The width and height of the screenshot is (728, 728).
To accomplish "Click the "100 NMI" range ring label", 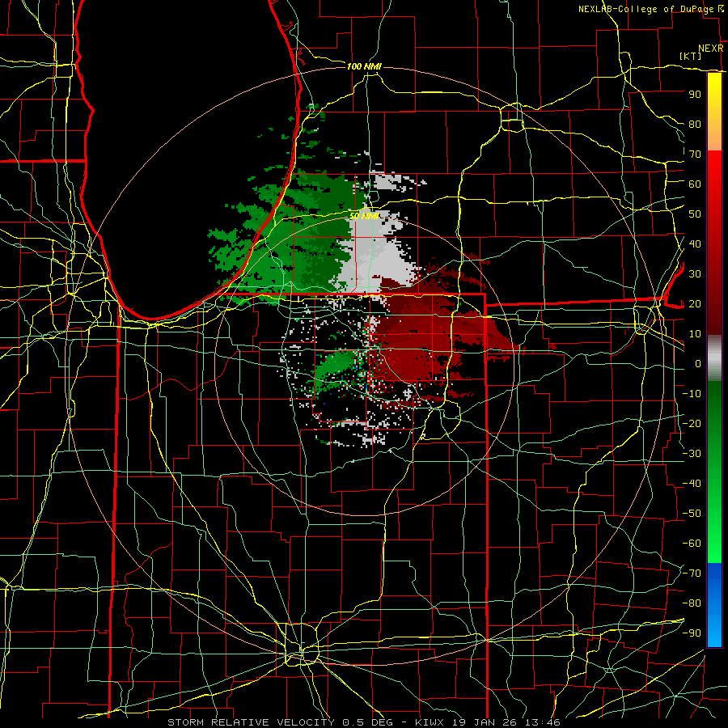I will (x=364, y=67).
